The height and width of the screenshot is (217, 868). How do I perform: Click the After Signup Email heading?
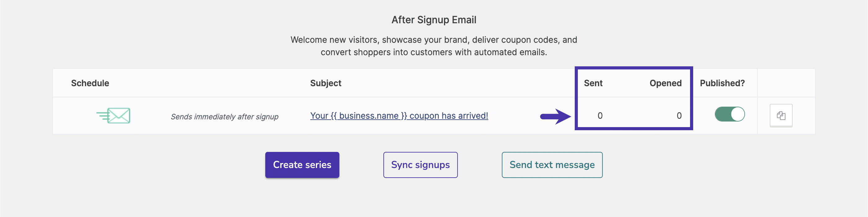point(434,20)
